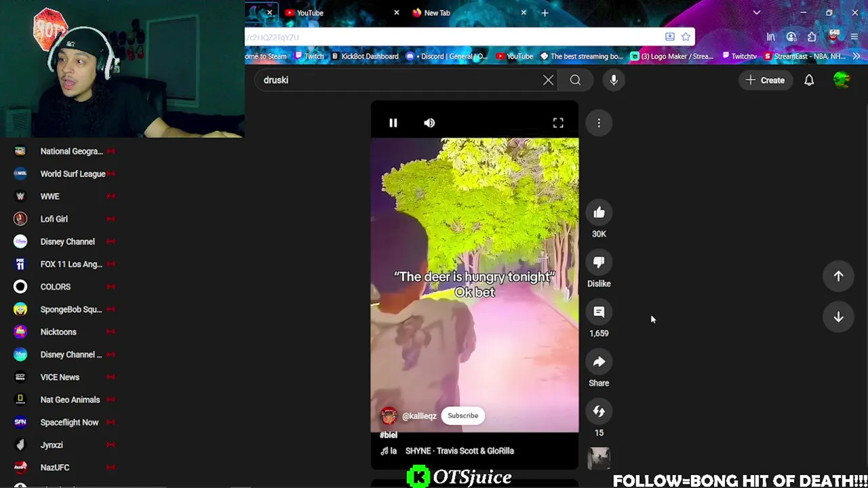This screenshot has width=868, height=488.
Task: Open the Twitch bookmark
Action: point(310,56)
